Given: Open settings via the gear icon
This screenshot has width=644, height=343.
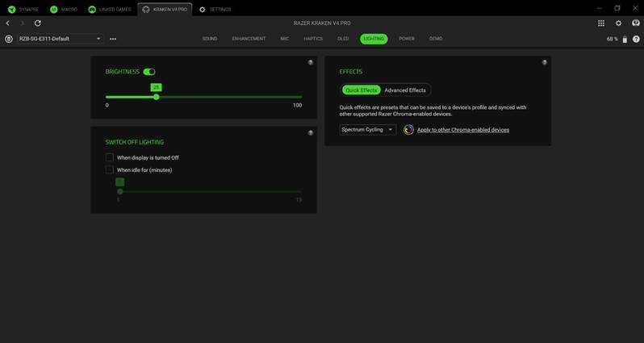Looking at the screenshot, I should pyautogui.click(x=618, y=23).
